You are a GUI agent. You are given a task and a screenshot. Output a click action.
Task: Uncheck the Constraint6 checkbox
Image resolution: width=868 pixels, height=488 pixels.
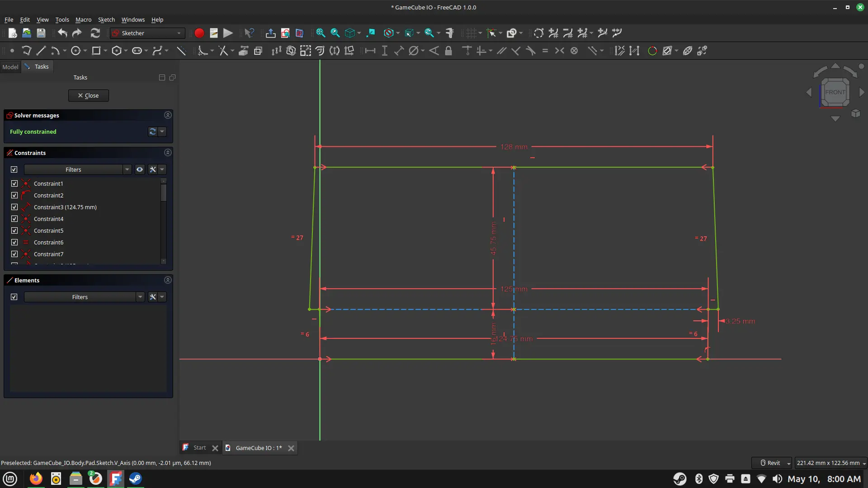(14, 242)
